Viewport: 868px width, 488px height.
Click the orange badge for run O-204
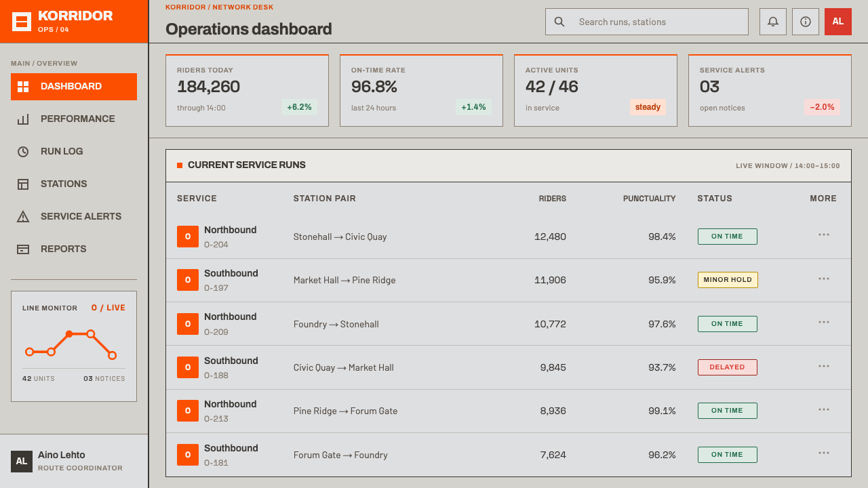click(x=188, y=237)
